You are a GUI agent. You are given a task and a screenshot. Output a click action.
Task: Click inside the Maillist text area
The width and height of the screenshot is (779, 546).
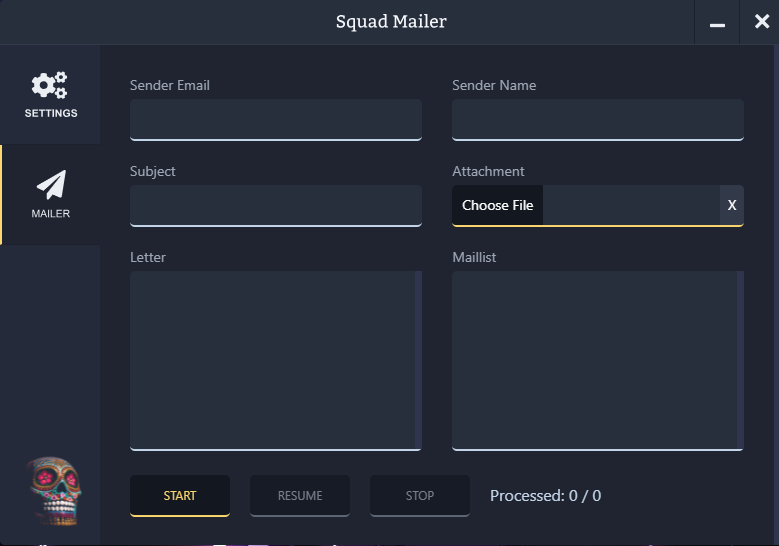[593, 360]
